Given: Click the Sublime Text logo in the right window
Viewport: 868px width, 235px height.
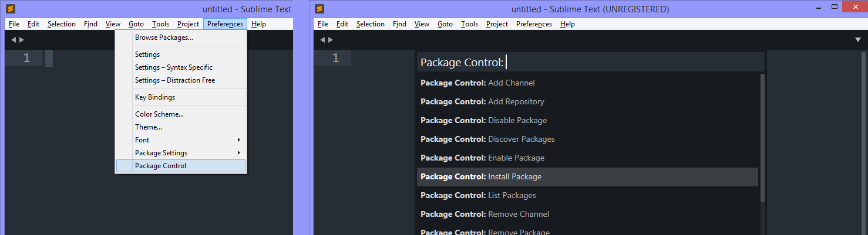Looking at the screenshot, I should [319, 9].
